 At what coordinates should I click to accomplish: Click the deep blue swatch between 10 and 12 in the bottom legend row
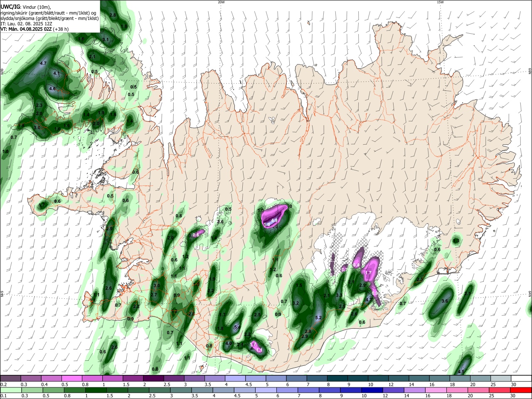click(x=371, y=390)
